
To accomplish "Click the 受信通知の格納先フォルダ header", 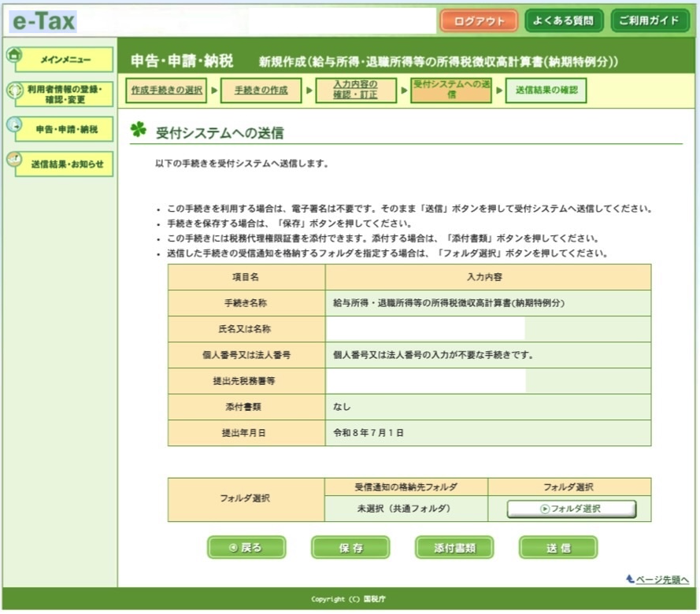I will tap(406, 486).
